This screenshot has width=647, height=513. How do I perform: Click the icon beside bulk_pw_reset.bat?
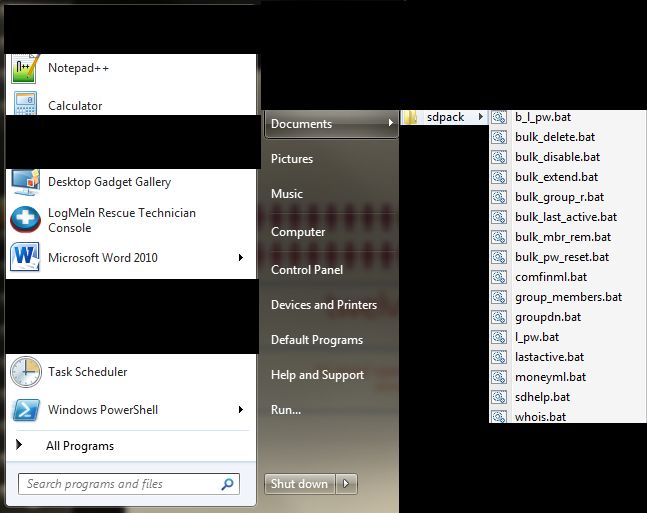(498, 257)
